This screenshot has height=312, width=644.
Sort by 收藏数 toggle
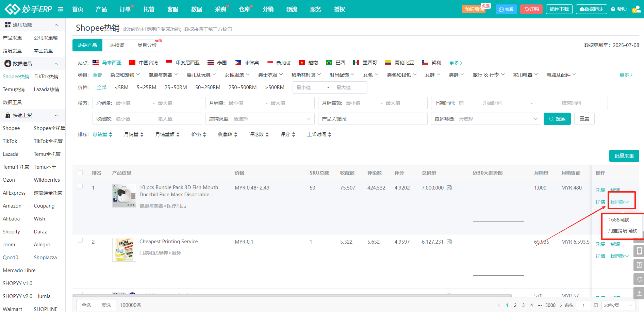pos(228,134)
